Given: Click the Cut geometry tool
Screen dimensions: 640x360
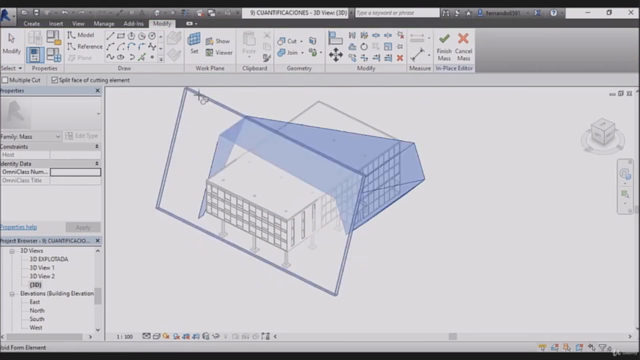Looking at the screenshot, I should coord(288,41).
